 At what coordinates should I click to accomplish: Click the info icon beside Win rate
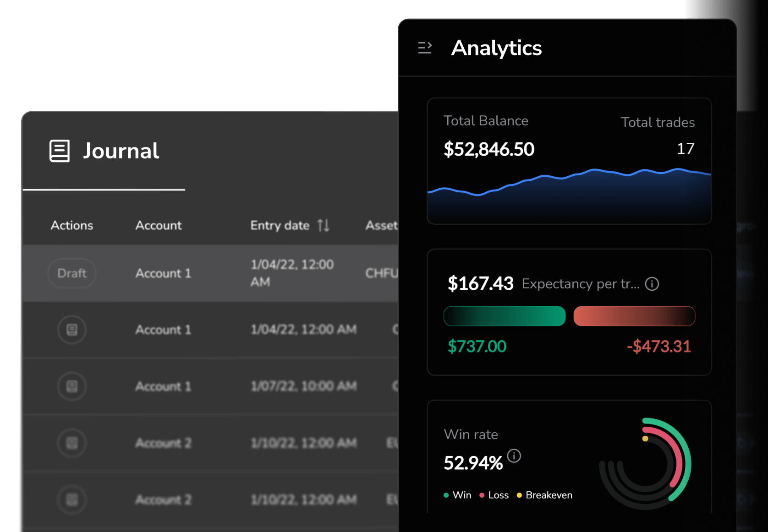click(514, 456)
